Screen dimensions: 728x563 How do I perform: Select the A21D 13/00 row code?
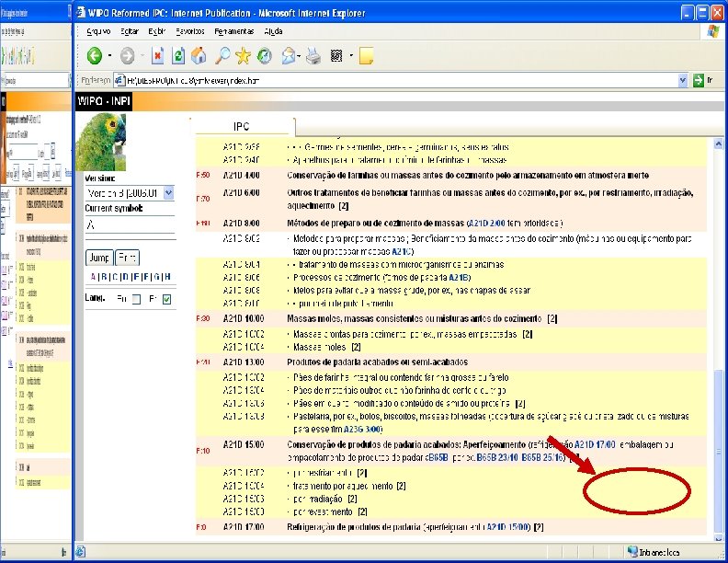(x=244, y=362)
